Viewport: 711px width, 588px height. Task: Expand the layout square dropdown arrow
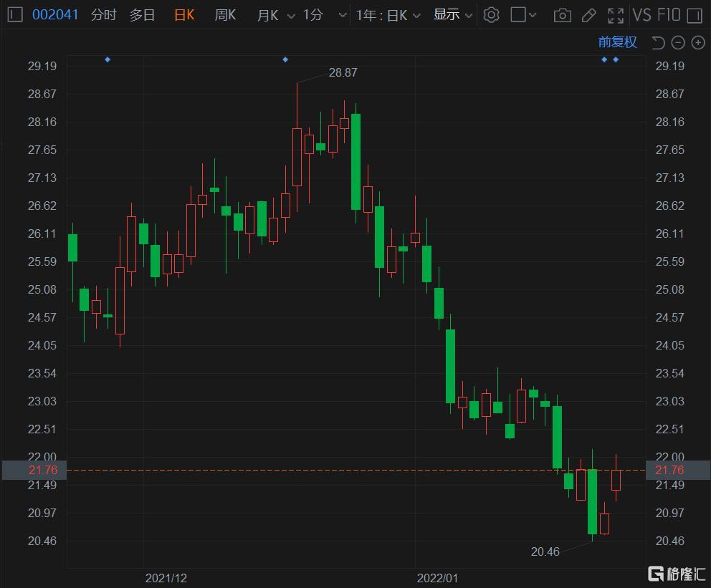533,15
